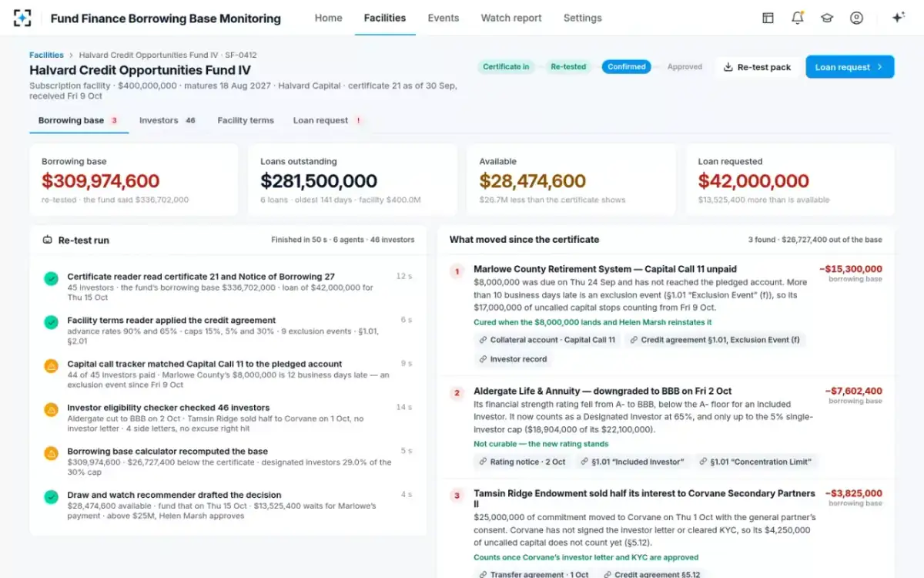This screenshot has width=924, height=578.
Task: Switch to the Loan request tab
Action: 327,120
